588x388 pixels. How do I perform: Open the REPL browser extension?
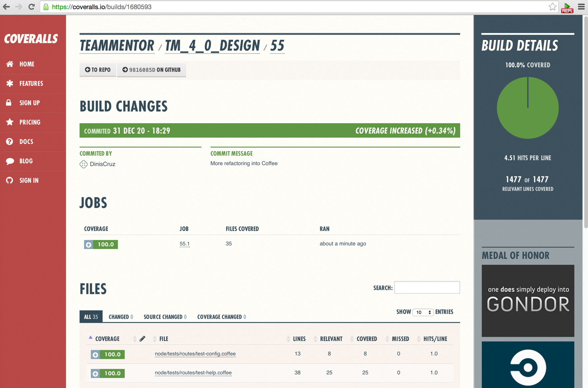click(x=567, y=8)
